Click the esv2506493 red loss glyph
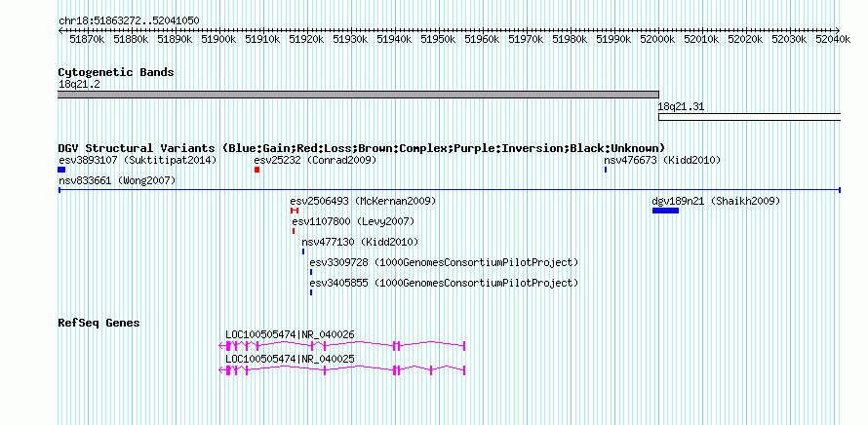The image size is (868, 425). point(295,211)
